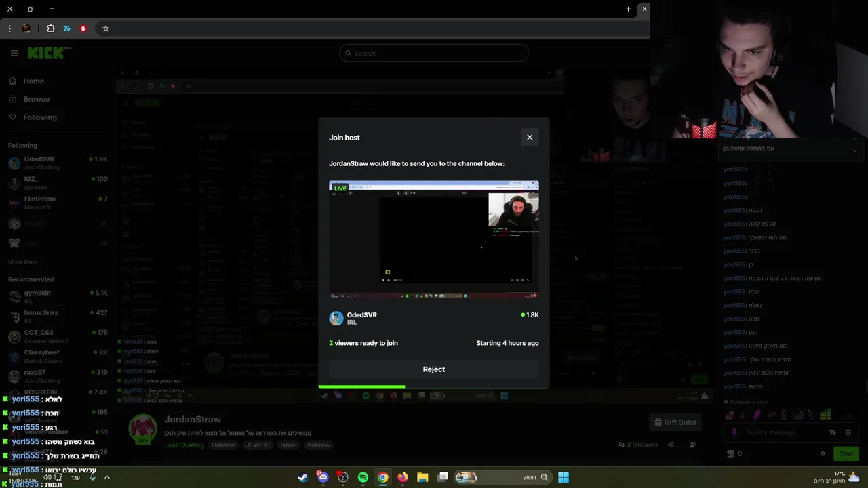Viewport: 868px width, 488px height.
Task: Open the Kick sidebar hamburger menu
Action: point(14,53)
